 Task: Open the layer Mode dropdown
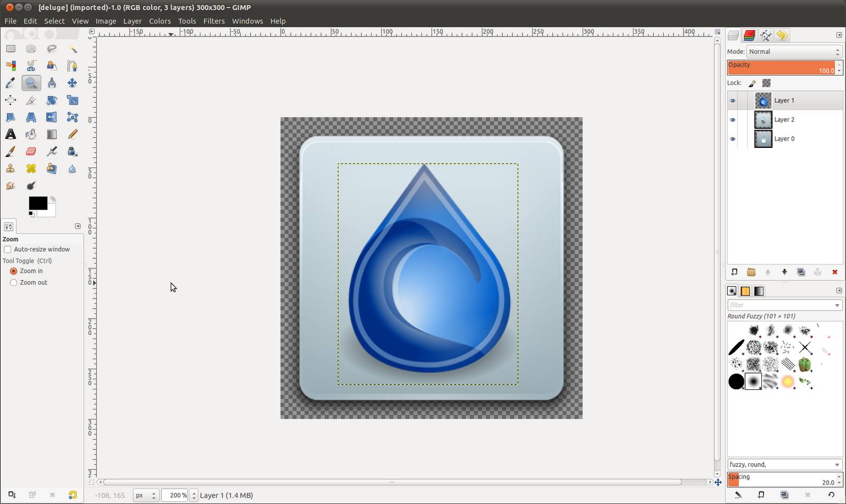794,52
